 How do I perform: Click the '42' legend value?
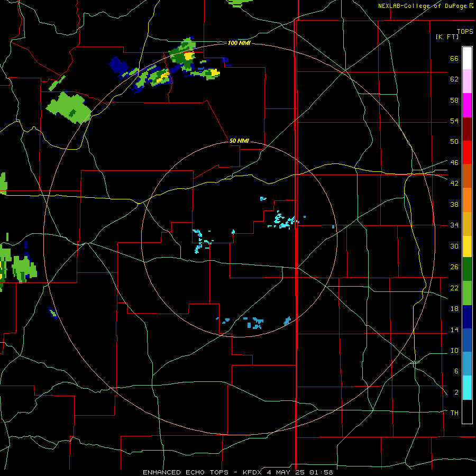click(x=454, y=183)
